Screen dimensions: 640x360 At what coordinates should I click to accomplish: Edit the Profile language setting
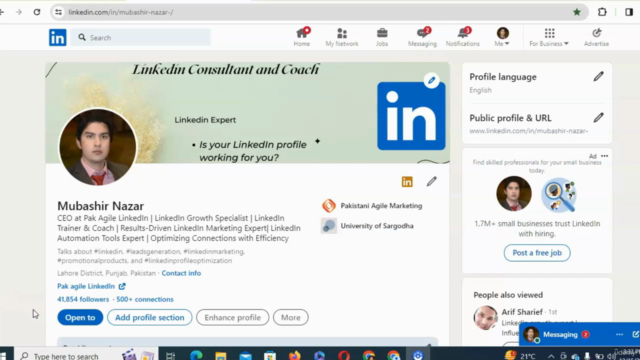pos(598,76)
